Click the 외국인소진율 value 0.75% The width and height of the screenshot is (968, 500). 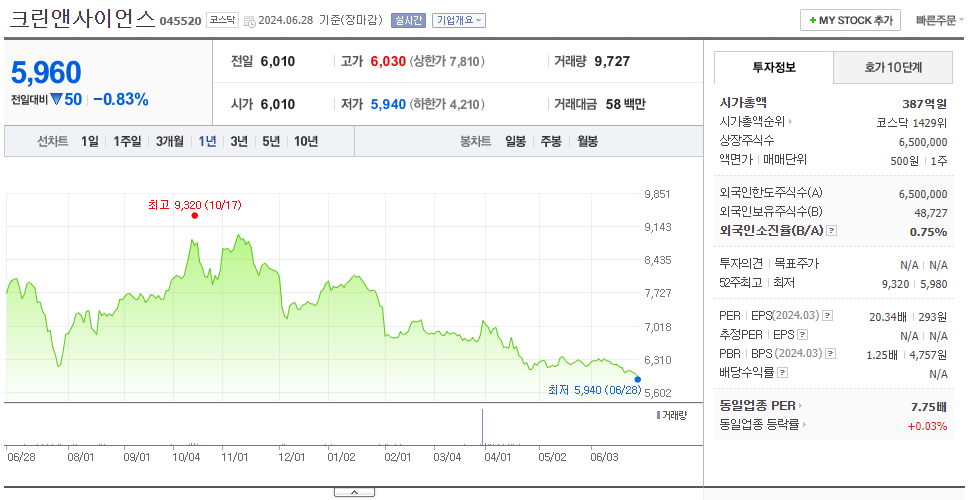click(x=928, y=231)
